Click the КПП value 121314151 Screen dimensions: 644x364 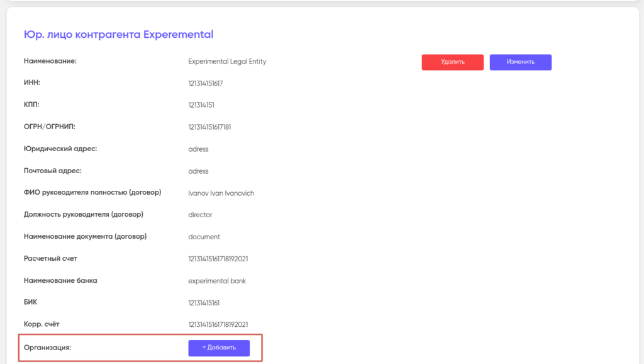(x=201, y=105)
